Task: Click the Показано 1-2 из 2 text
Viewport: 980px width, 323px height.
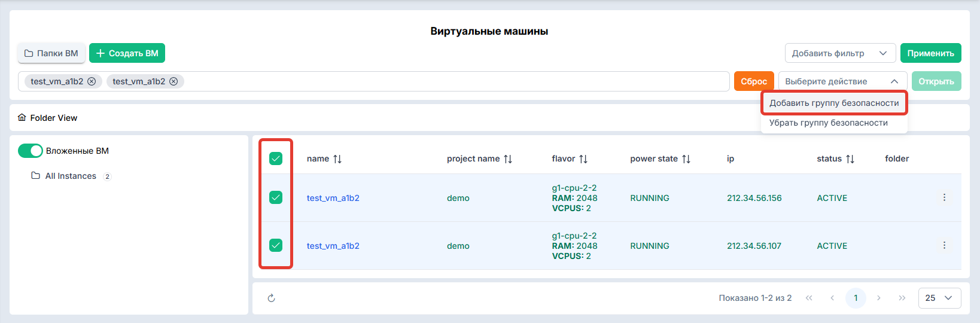Action: [x=755, y=298]
